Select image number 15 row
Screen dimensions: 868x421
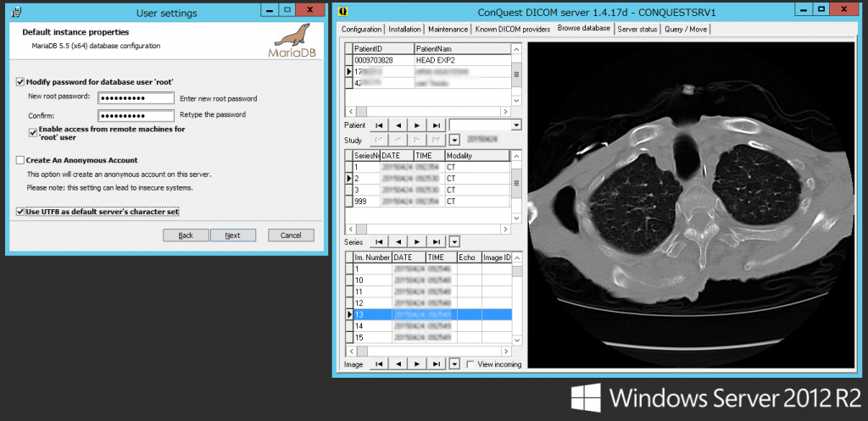tap(428, 337)
